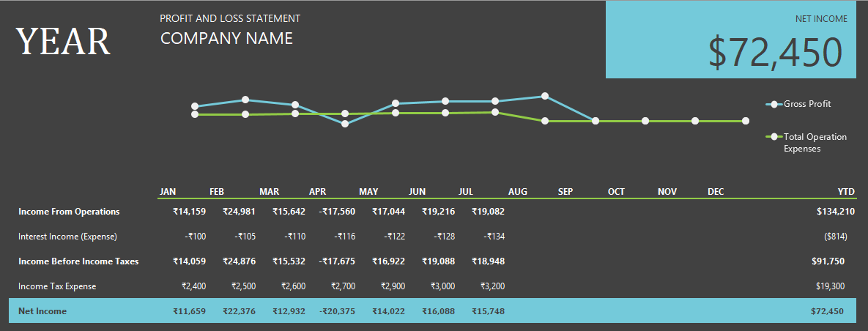Click the large YEAR title cell
The width and height of the screenshot is (868, 331).
[x=63, y=42]
